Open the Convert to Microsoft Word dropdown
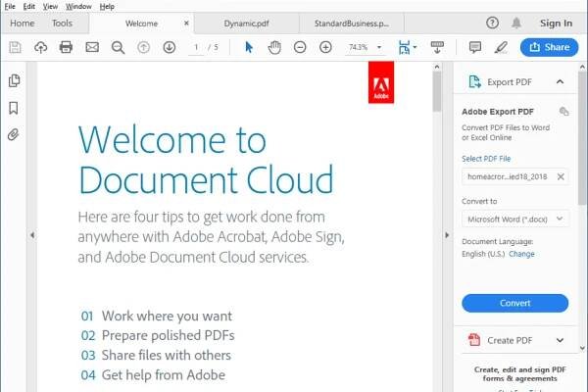588x392 pixels. (x=514, y=218)
